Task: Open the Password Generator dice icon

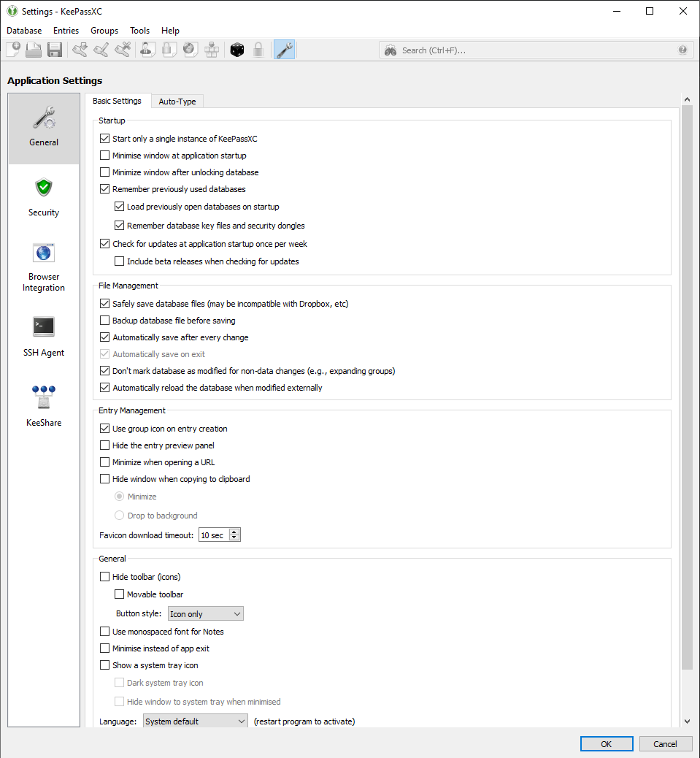Action: point(237,50)
